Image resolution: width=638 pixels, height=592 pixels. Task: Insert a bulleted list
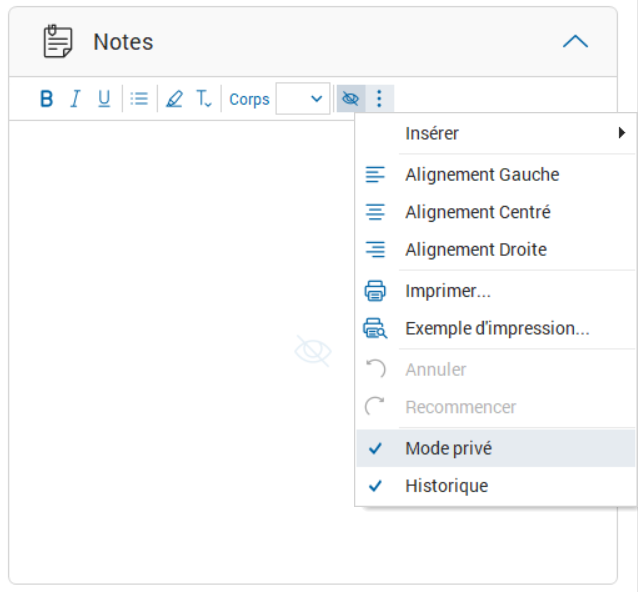point(139,99)
